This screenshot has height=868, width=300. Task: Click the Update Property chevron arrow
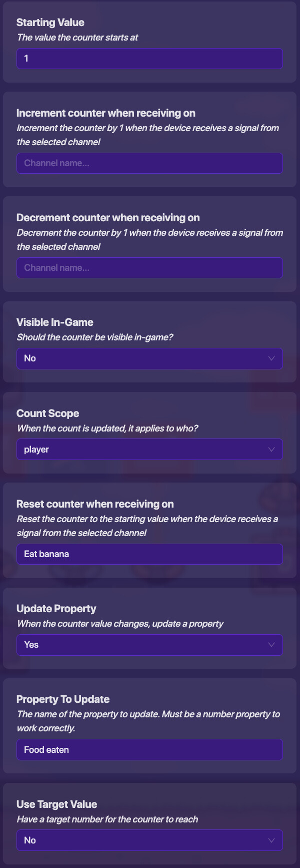pyautogui.click(x=271, y=645)
